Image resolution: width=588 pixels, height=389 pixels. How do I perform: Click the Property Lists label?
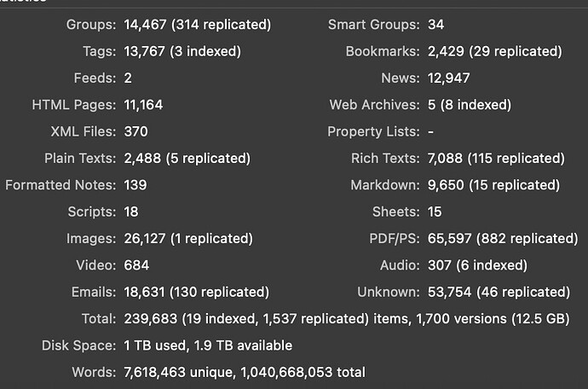(x=373, y=131)
